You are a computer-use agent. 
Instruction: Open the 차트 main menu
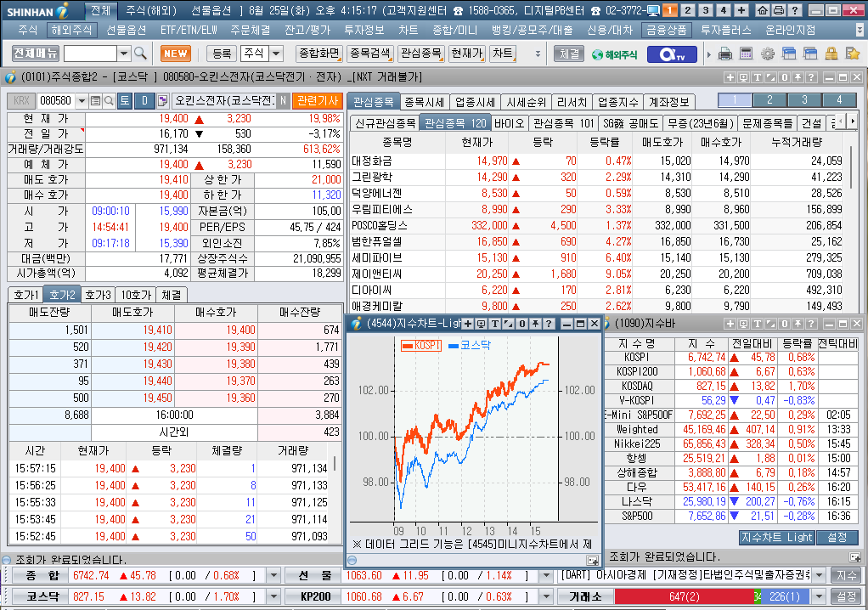click(x=407, y=30)
